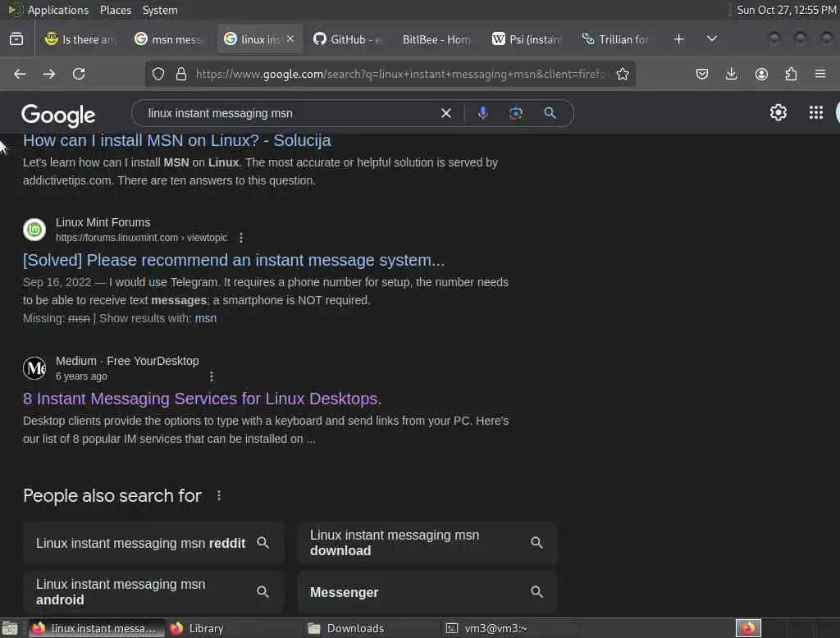Open the Pocket save icon
The width and height of the screenshot is (840, 638).
click(x=702, y=74)
